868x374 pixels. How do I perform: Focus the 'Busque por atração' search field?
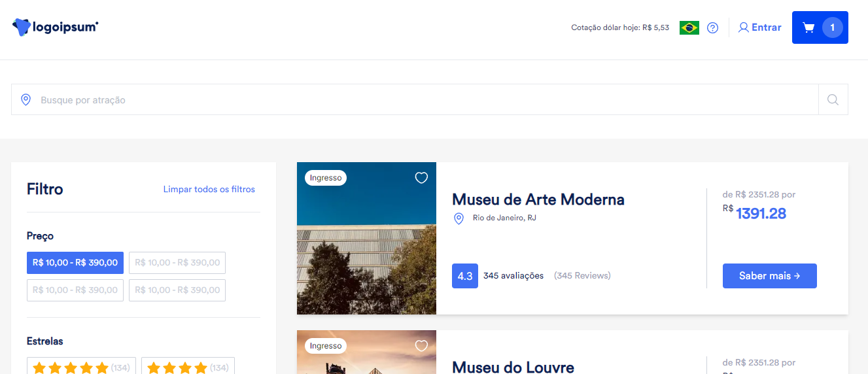pyautogui.click(x=415, y=99)
